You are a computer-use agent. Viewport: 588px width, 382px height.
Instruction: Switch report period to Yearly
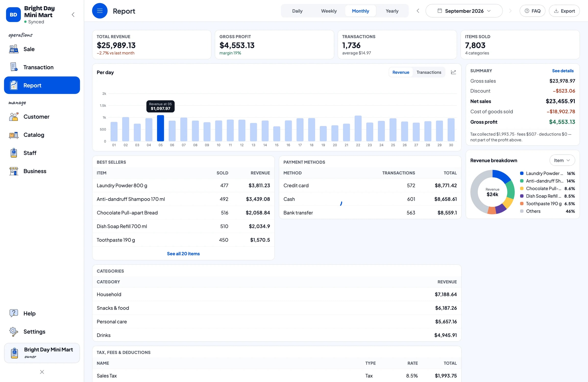(392, 11)
